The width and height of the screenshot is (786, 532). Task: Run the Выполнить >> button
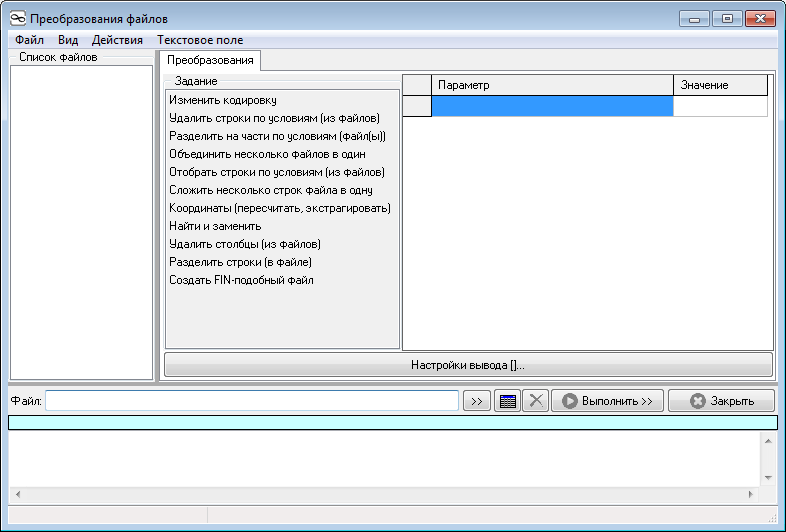pos(608,401)
